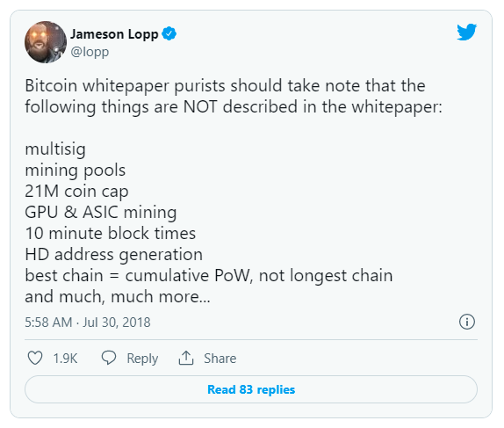Screen dimensions: 504x428
Task: Click the tweet's opening sentence text
Action: coord(234,96)
